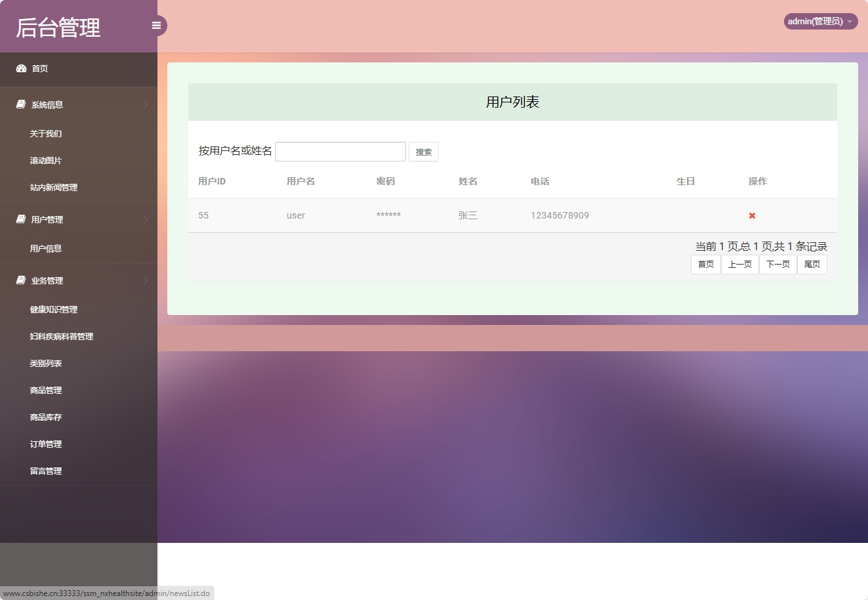Click the home icon beside 首页
The height and width of the screenshot is (600, 868).
20,68
